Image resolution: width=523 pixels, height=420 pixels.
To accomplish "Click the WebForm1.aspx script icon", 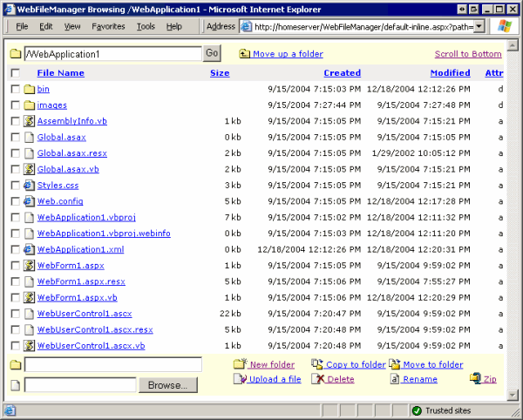I will click(x=29, y=266).
